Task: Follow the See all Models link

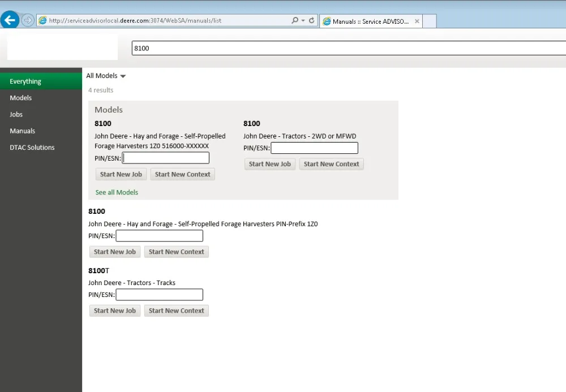Action: (117, 192)
